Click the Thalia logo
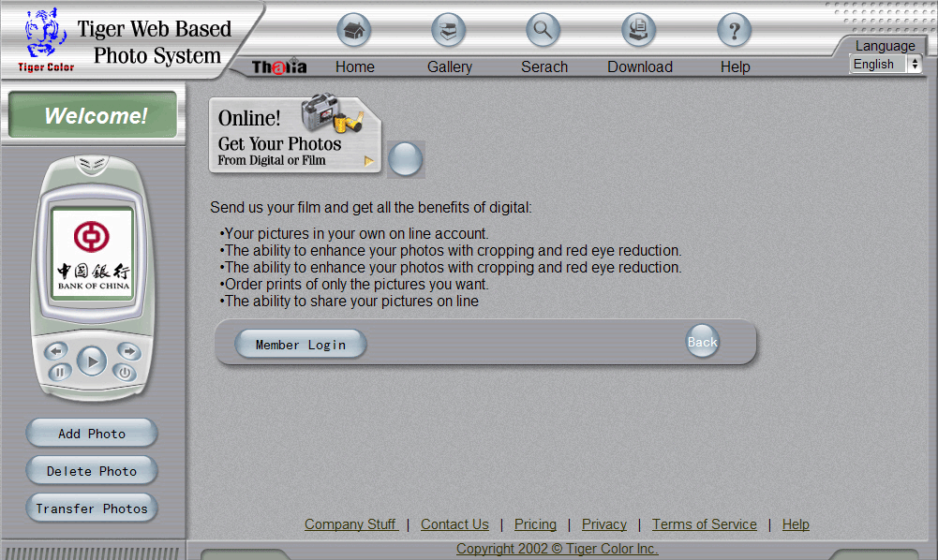938x560 pixels. [279, 66]
